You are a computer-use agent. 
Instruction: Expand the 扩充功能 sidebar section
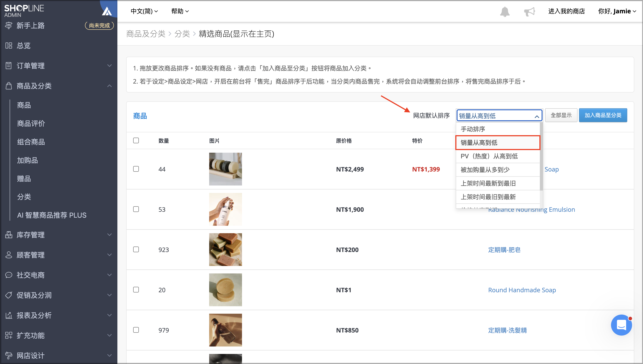click(x=109, y=335)
